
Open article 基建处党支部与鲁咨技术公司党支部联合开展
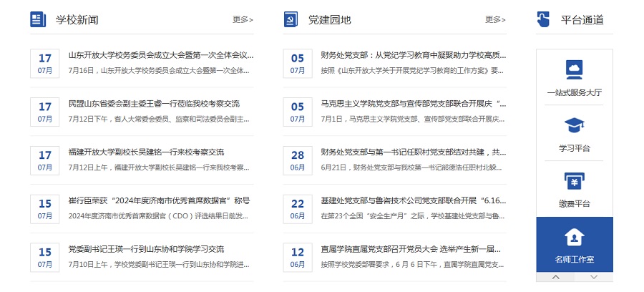pos(414,200)
